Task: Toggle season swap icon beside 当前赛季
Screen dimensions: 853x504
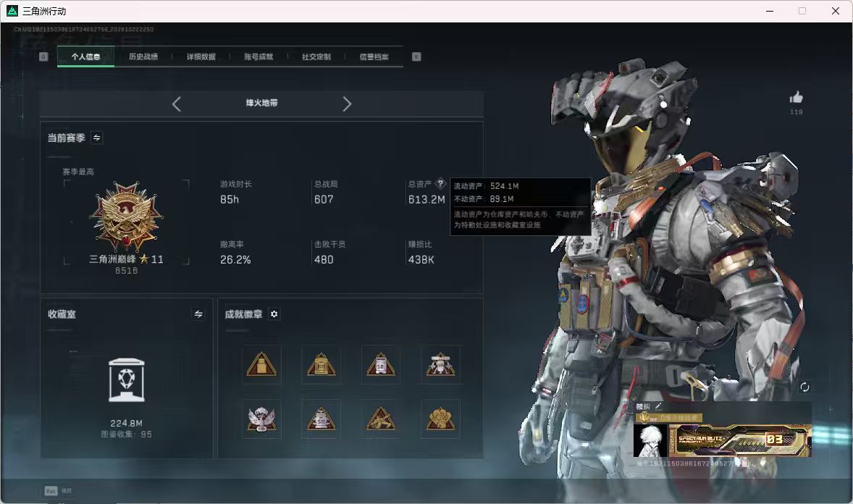Action: 97,138
